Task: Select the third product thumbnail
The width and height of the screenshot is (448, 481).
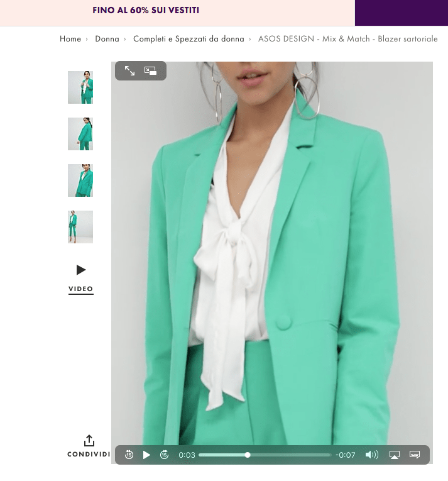Action: point(80,180)
